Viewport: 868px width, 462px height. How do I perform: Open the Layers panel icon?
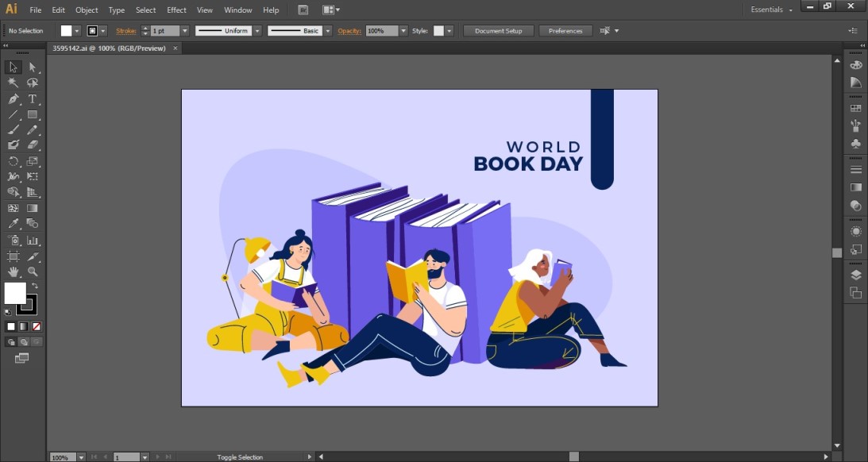tap(856, 273)
